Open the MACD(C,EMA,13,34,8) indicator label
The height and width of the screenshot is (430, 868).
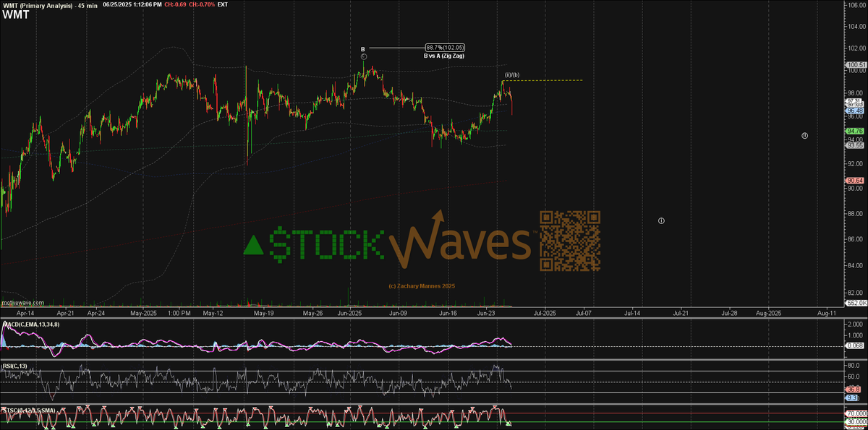point(30,325)
